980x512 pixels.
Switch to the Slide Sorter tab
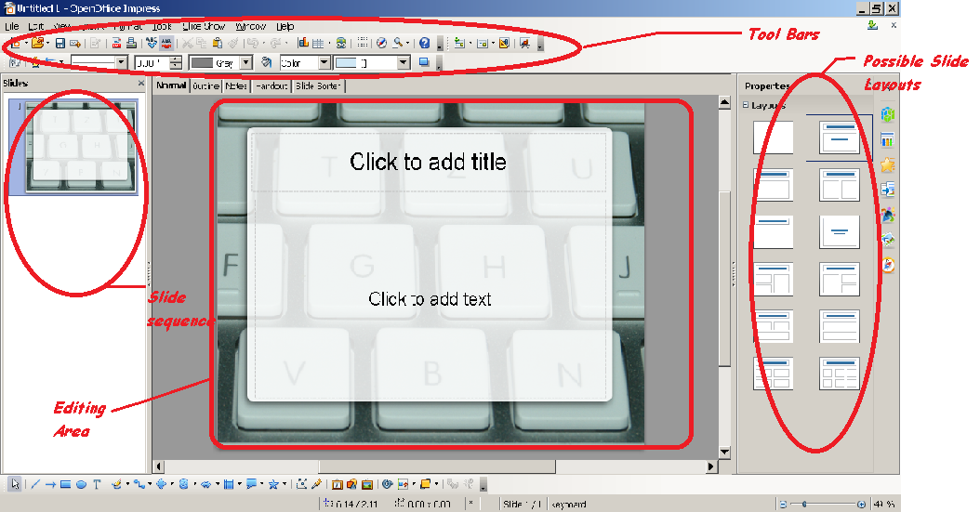click(x=319, y=85)
